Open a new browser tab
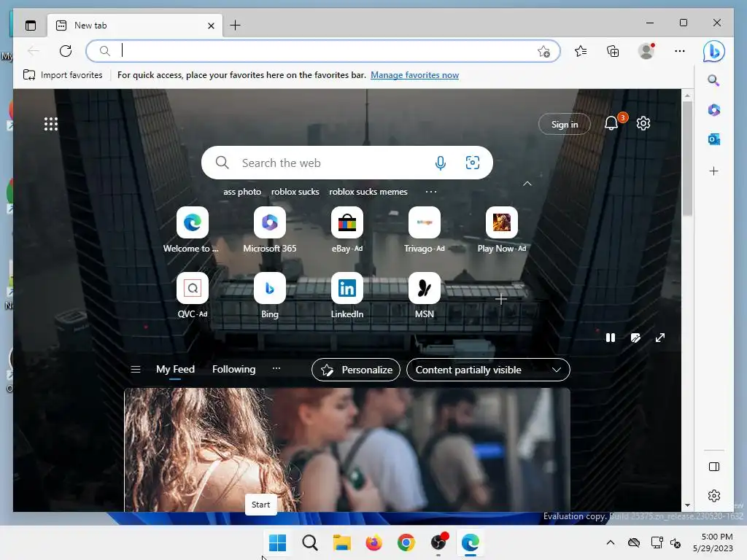 tap(236, 26)
